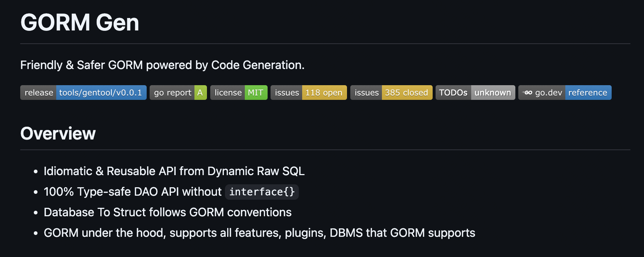Click '100% Type-safe DAO API without' text
Screen dimensions: 644x257
[x=132, y=192]
